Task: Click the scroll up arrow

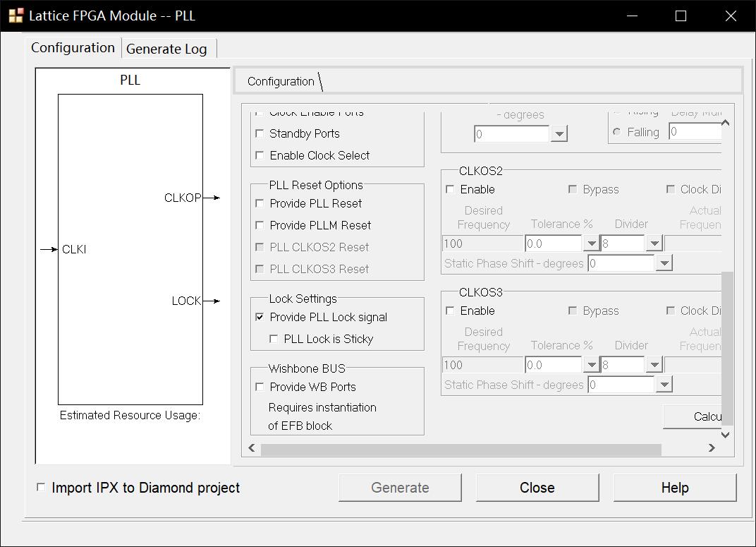Action: point(725,123)
